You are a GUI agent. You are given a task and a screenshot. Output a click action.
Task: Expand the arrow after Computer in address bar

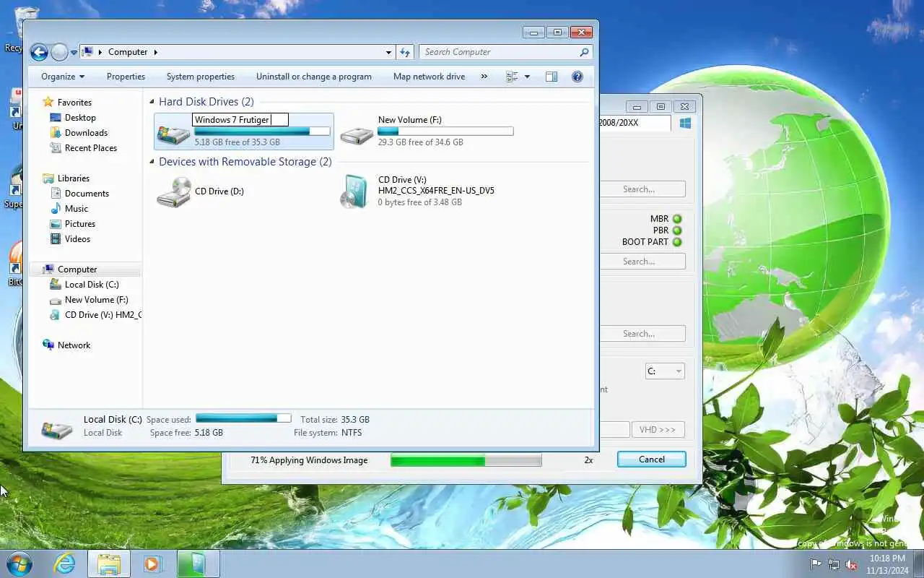155,52
